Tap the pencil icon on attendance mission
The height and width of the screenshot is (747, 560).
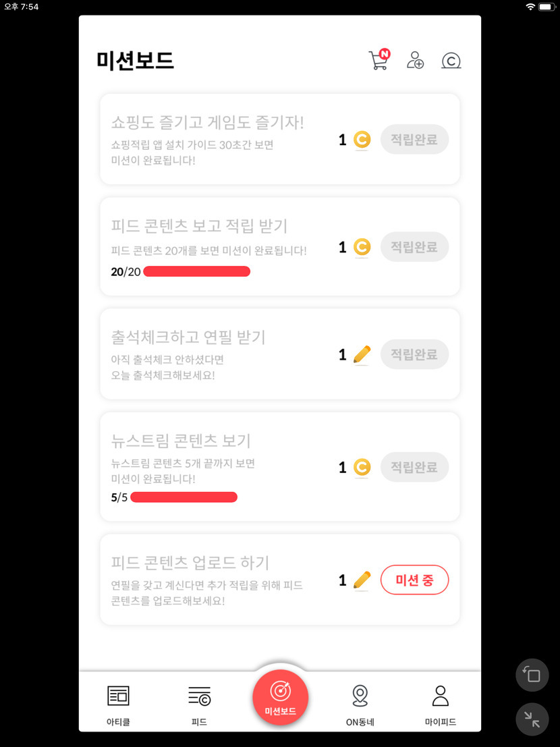[x=362, y=354]
